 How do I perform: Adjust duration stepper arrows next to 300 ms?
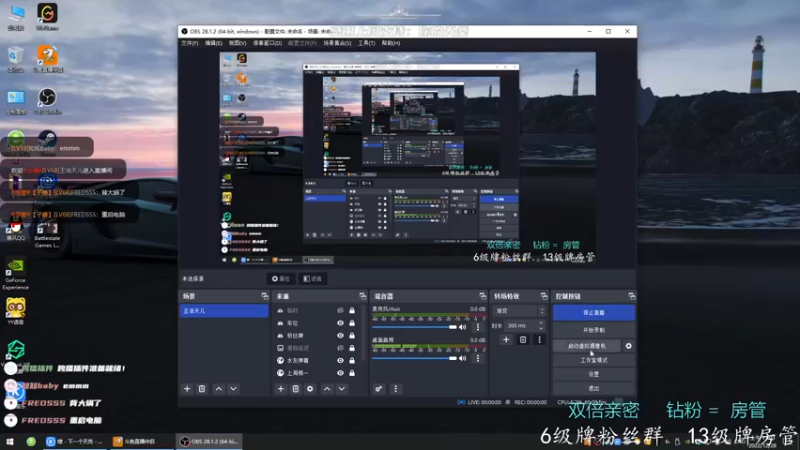[541, 326]
